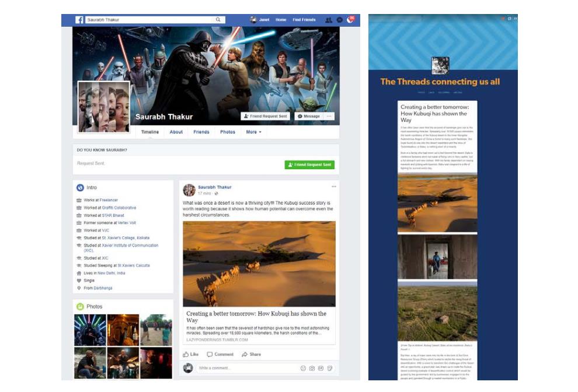Click the sticker icon in the comment box
The image size is (578, 392).
[x=329, y=368]
